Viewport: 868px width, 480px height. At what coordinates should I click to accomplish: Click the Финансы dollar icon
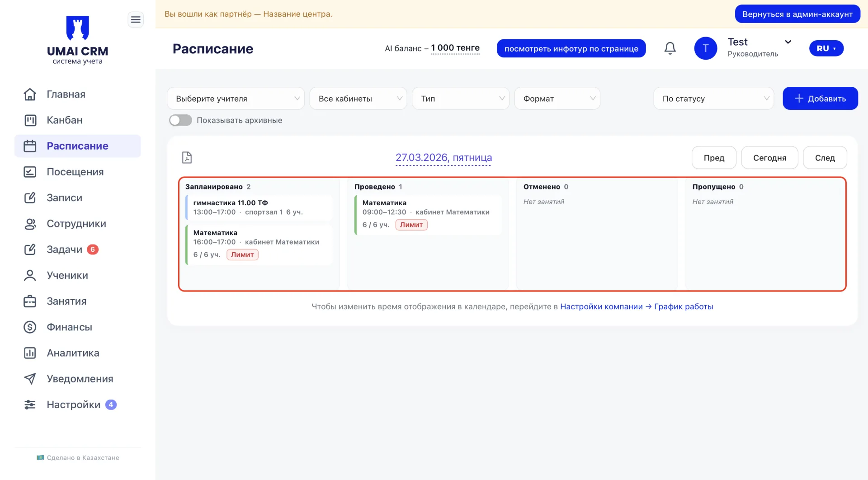(30, 327)
